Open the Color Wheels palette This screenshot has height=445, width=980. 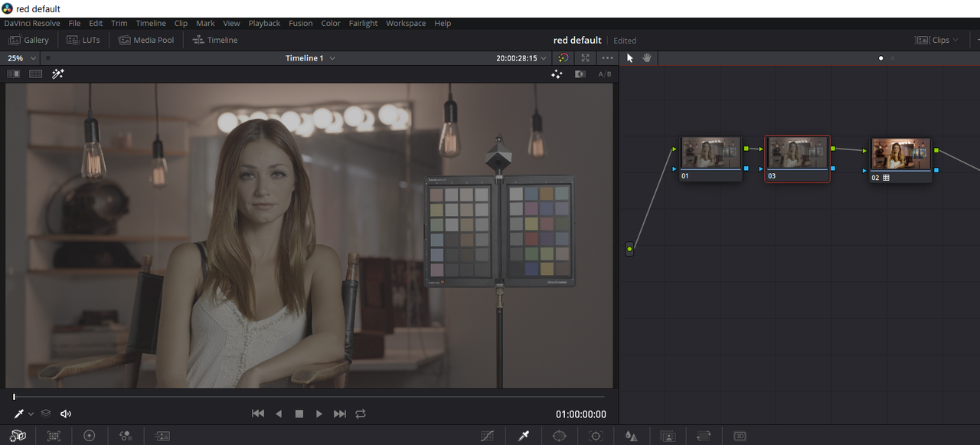[x=90, y=436]
